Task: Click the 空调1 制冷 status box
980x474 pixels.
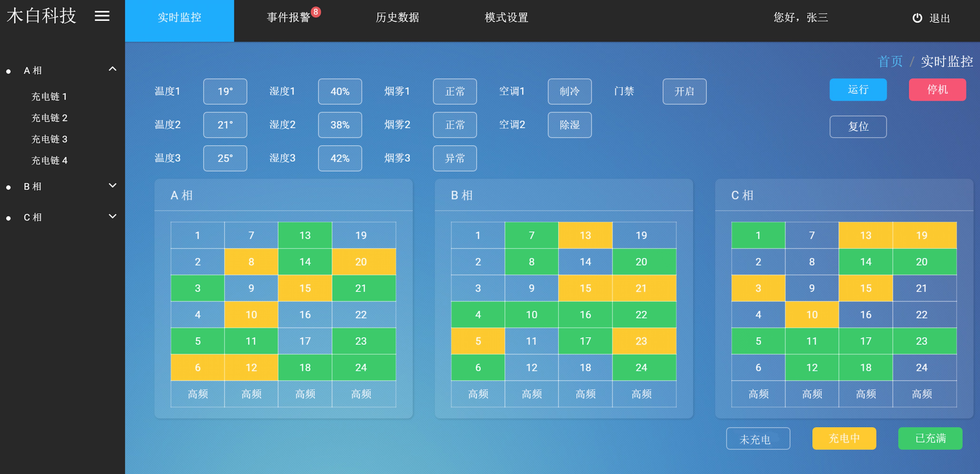Action: [569, 92]
